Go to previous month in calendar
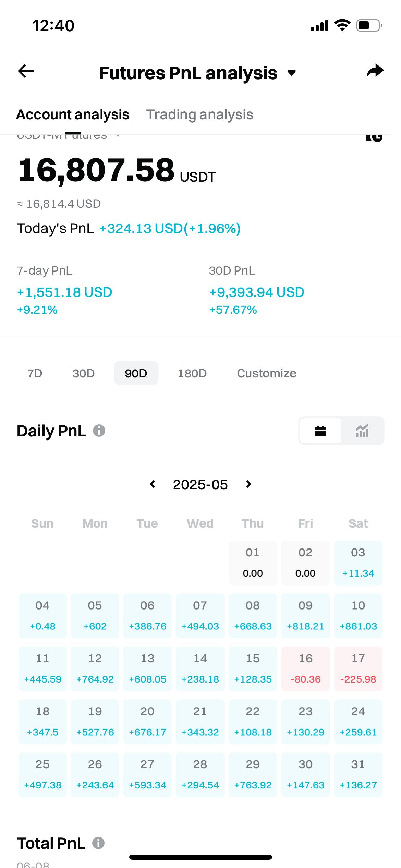Image resolution: width=401 pixels, height=868 pixels. click(x=153, y=484)
